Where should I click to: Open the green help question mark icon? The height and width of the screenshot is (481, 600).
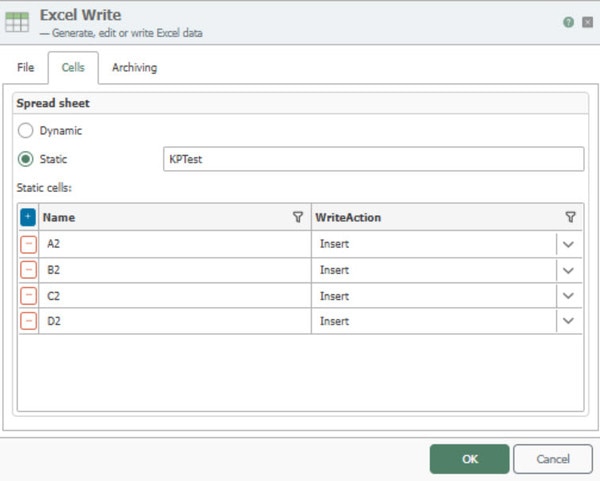(568, 22)
